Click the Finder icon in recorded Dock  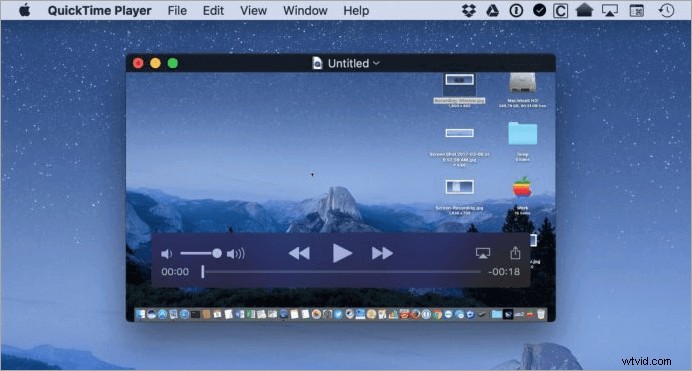(x=141, y=314)
